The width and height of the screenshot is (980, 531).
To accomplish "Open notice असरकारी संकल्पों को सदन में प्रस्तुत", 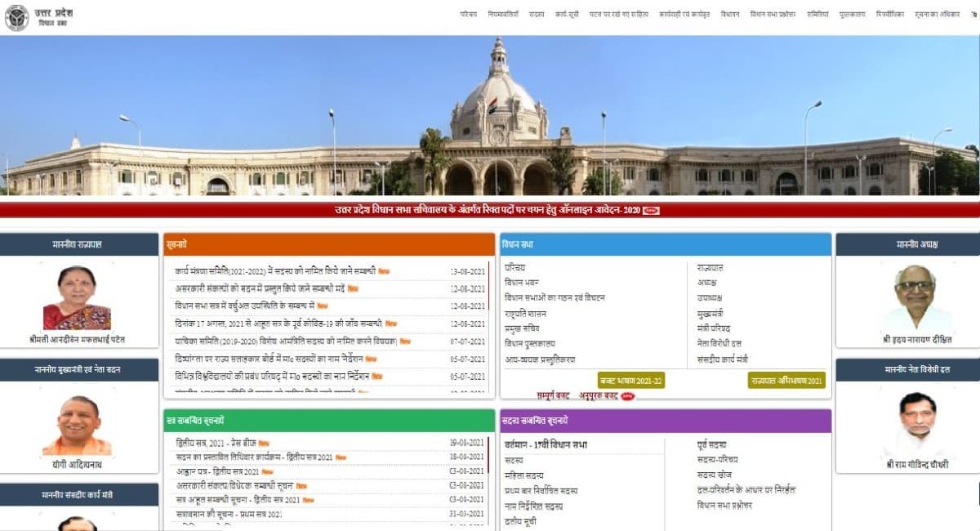I will pos(260,288).
